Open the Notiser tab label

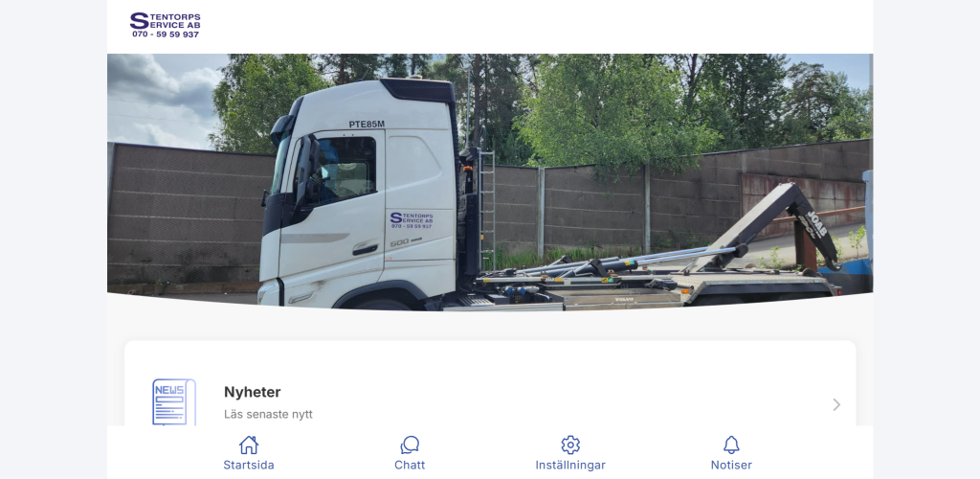pyautogui.click(x=731, y=466)
